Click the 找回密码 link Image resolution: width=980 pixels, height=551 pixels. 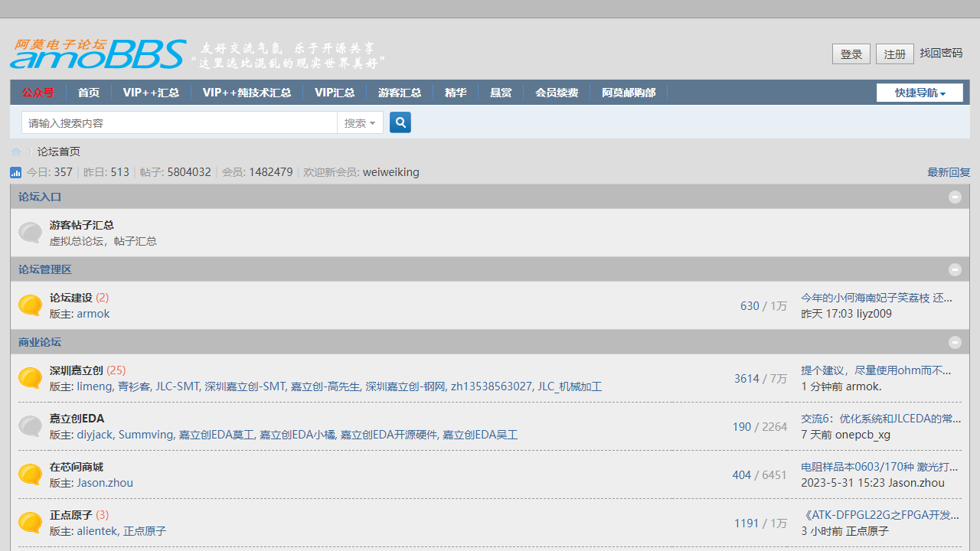pos(941,53)
